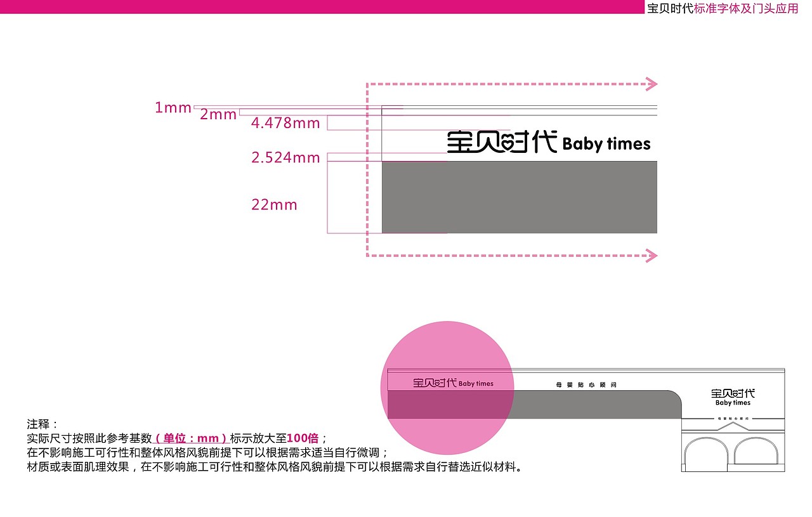
Task: Select the large gray signboard rectangle
Action: click(x=520, y=197)
